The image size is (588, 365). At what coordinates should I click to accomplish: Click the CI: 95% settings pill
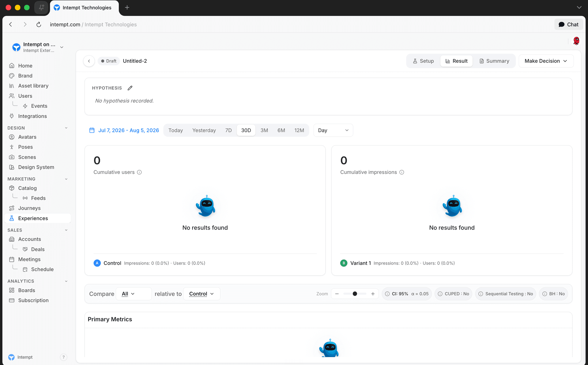click(407, 294)
